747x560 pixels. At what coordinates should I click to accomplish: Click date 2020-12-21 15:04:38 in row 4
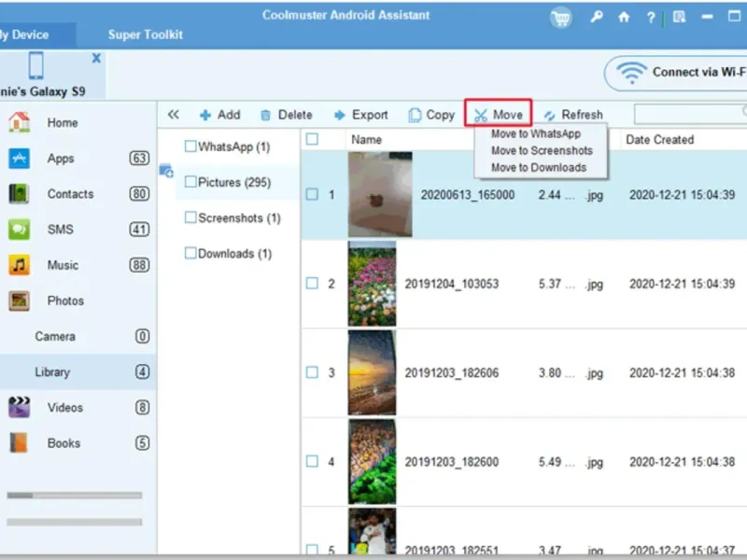pos(682,462)
